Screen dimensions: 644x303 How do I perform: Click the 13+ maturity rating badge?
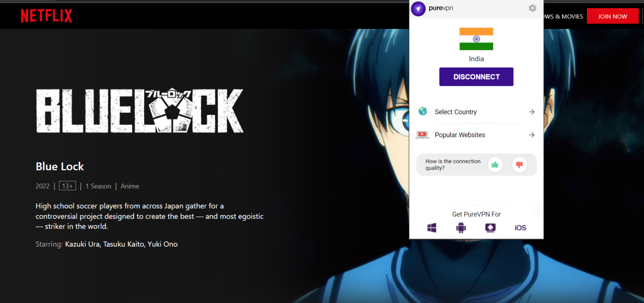coord(67,185)
